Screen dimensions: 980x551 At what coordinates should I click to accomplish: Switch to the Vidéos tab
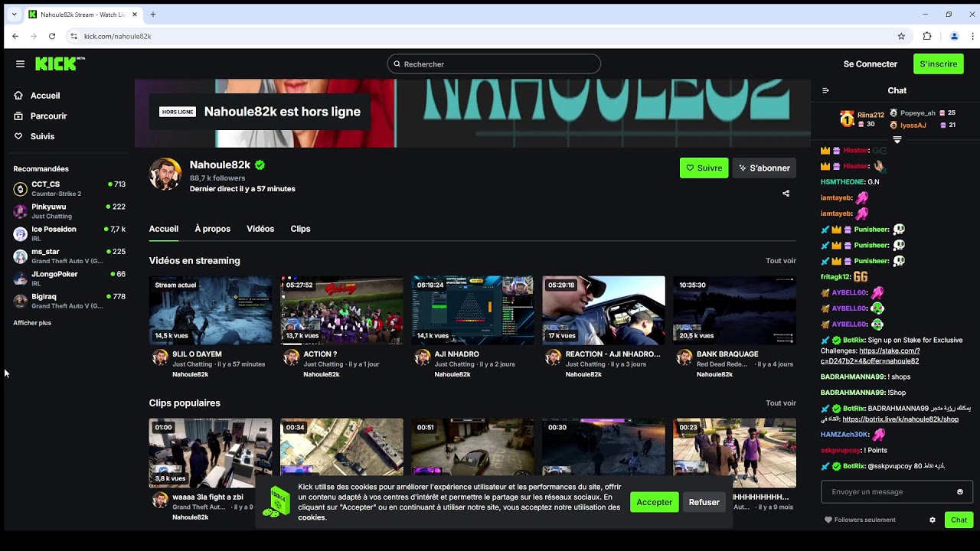tap(260, 229)
